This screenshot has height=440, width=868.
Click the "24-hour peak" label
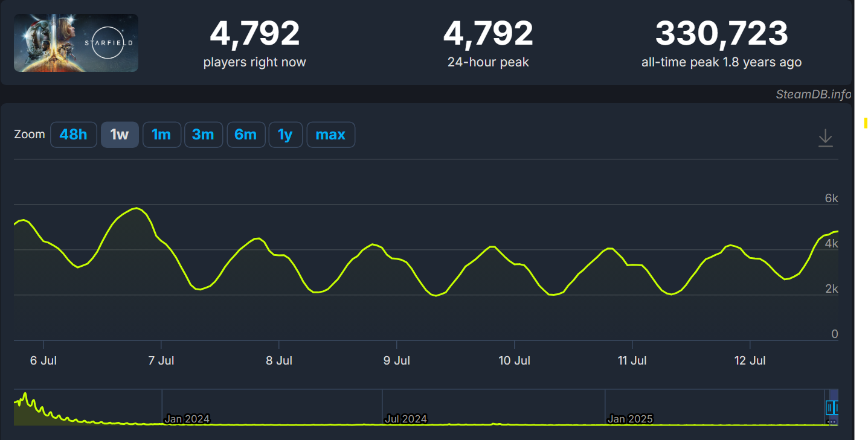[488, 62]
